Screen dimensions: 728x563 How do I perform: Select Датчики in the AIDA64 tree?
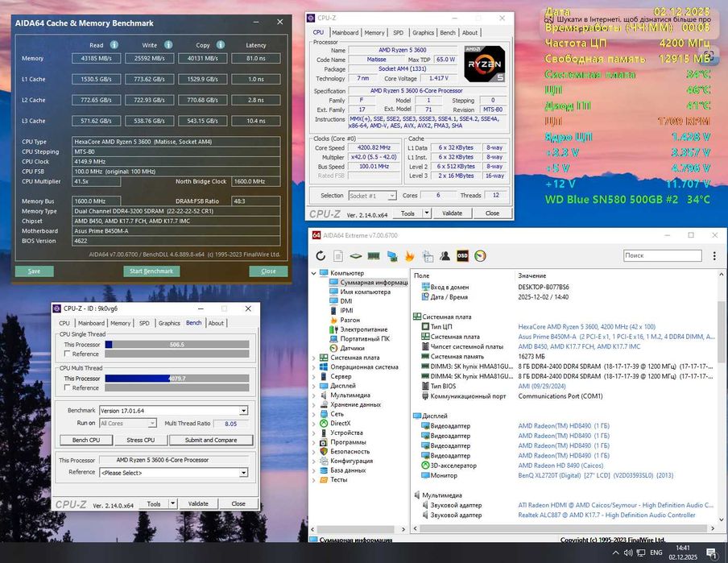tap(352, 348)
